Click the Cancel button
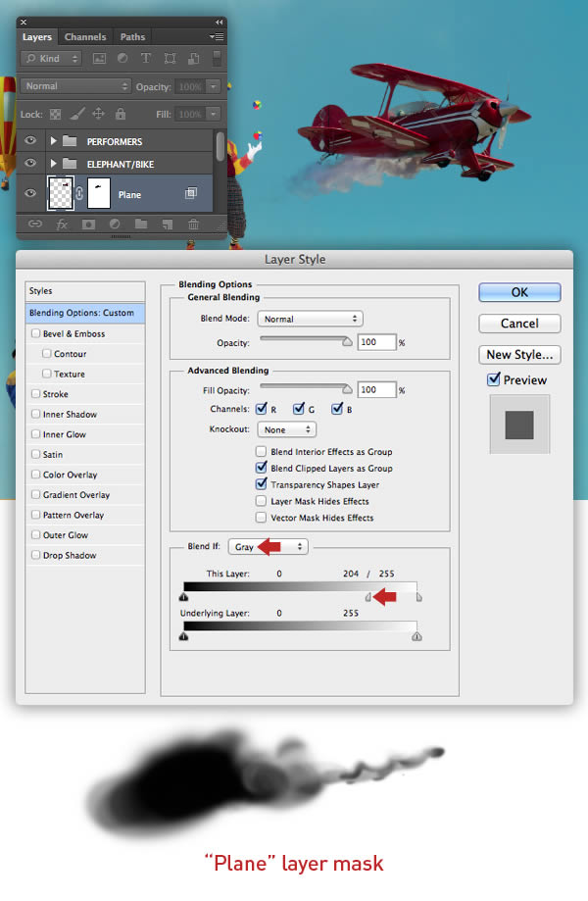588x901 pixels. [519, 324]
